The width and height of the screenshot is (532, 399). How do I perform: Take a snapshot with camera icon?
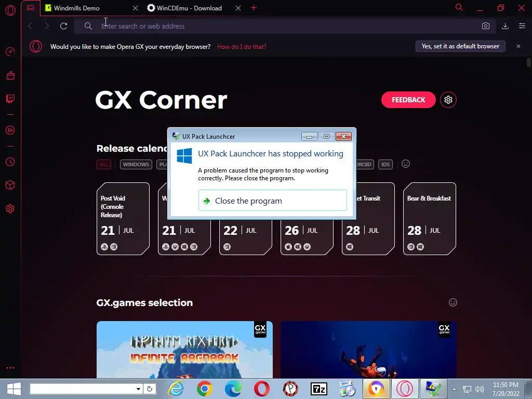pyautogui.click(x=486, y=26)
